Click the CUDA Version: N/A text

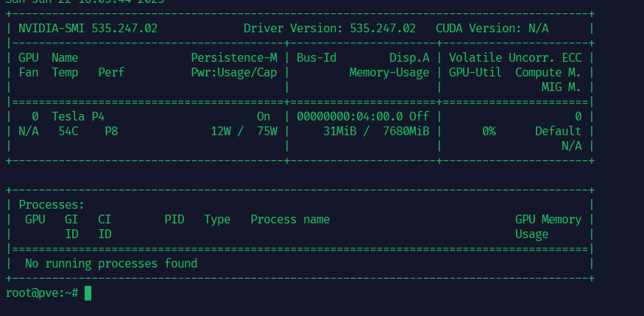pyautogui.click(x=492, y=28)
